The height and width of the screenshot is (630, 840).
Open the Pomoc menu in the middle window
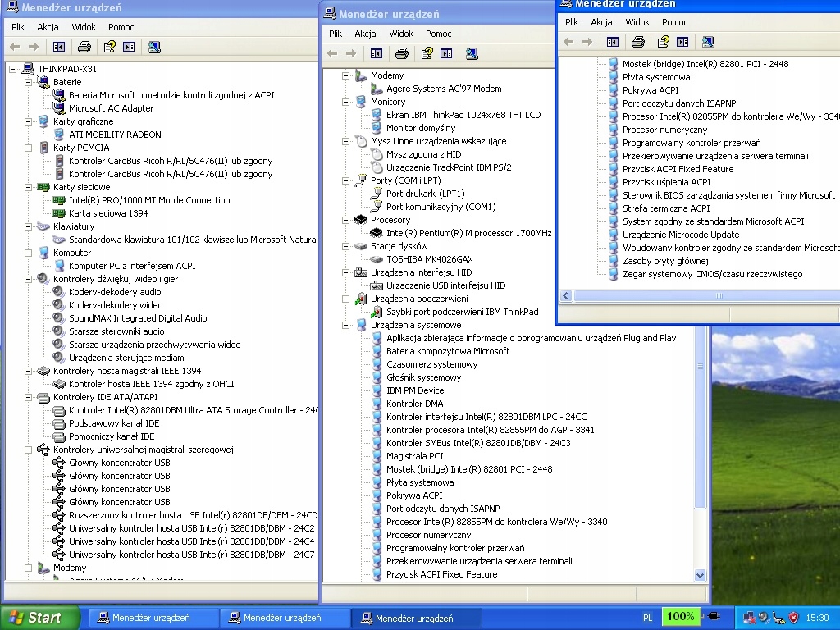(x=439, y=34)
